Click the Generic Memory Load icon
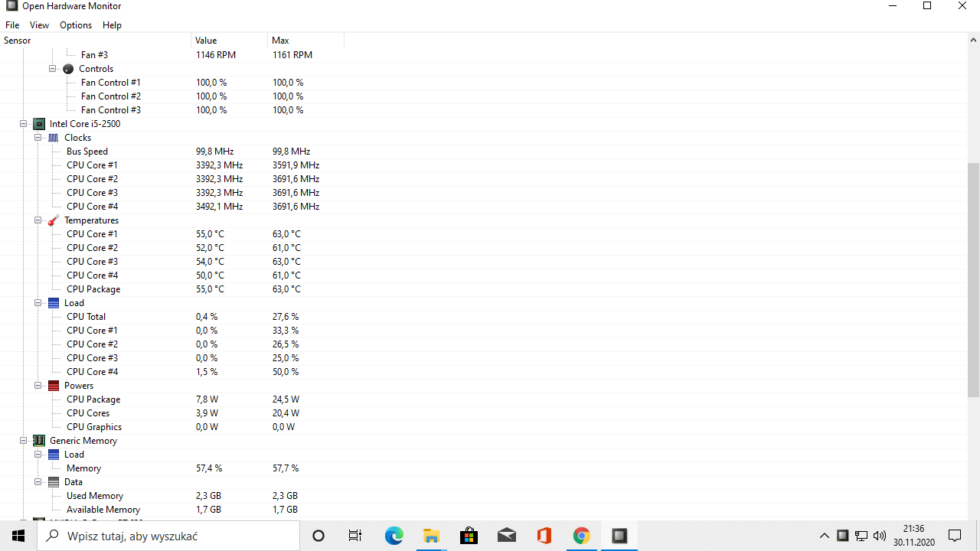The image size is (980, 551). 54,455
